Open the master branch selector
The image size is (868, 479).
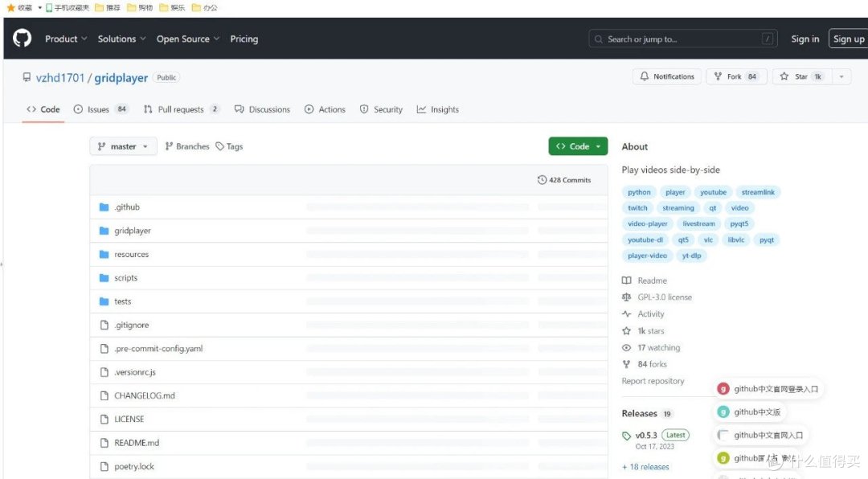123,146
